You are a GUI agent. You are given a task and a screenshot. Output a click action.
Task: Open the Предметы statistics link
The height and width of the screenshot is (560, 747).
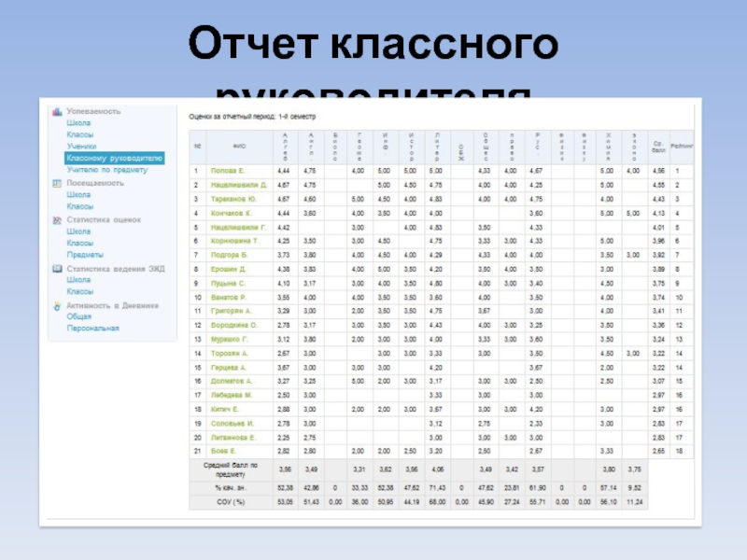click(x=85, y=255)
